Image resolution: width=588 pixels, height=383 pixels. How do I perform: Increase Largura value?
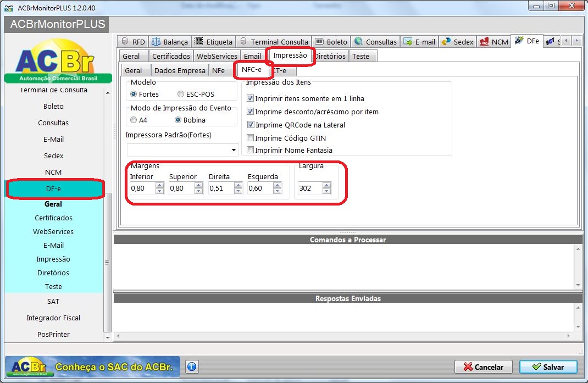[x=326, y=185]
